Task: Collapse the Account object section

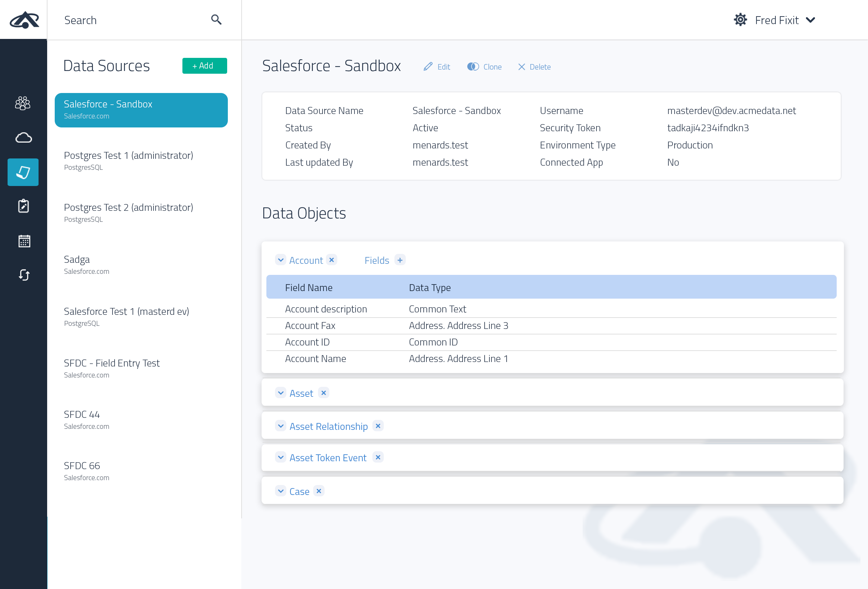Action: pos(280,260)
